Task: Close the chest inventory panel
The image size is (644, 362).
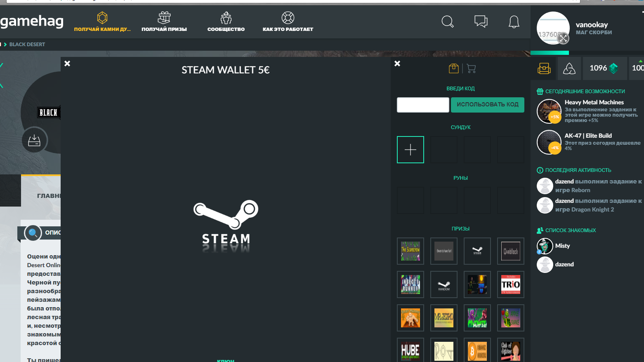Action: (397, 63)
